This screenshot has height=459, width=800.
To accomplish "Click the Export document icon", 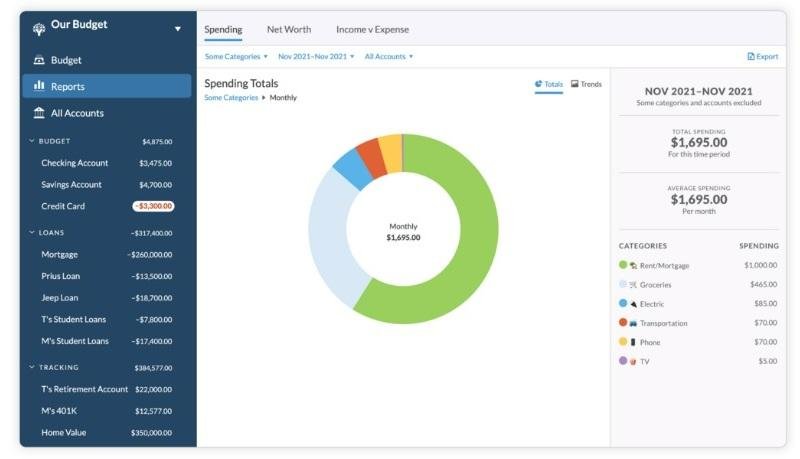I will (751, 57).
